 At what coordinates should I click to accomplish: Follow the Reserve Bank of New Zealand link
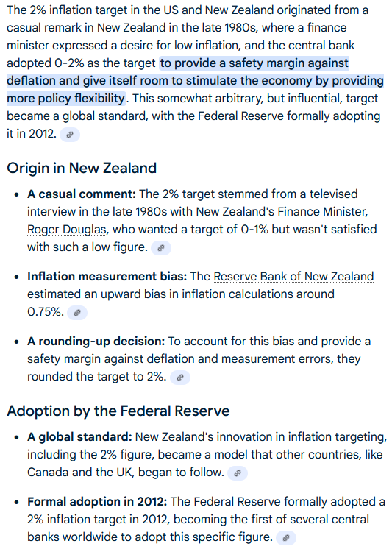(294, 277)
